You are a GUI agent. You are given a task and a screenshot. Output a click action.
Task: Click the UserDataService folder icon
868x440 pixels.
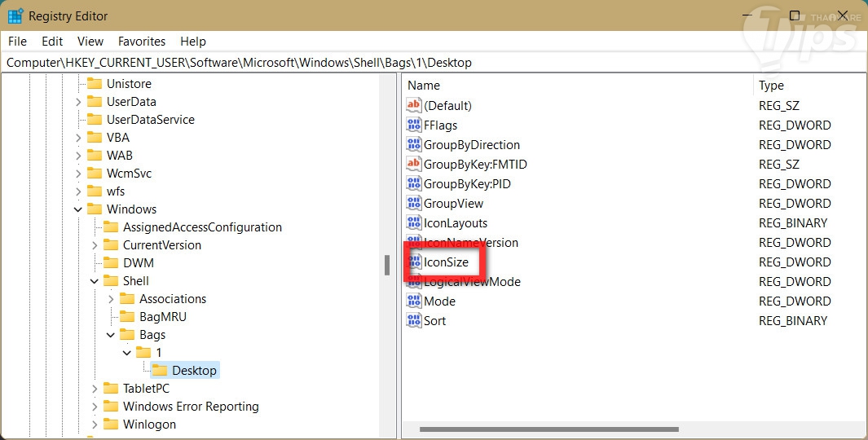(95, 120)
